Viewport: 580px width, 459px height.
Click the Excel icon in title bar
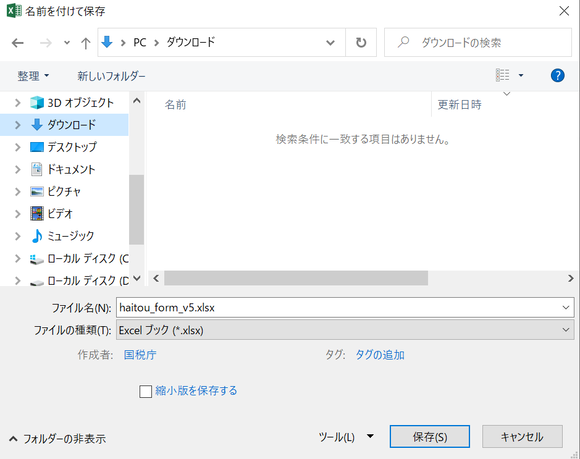click(14, 11)
